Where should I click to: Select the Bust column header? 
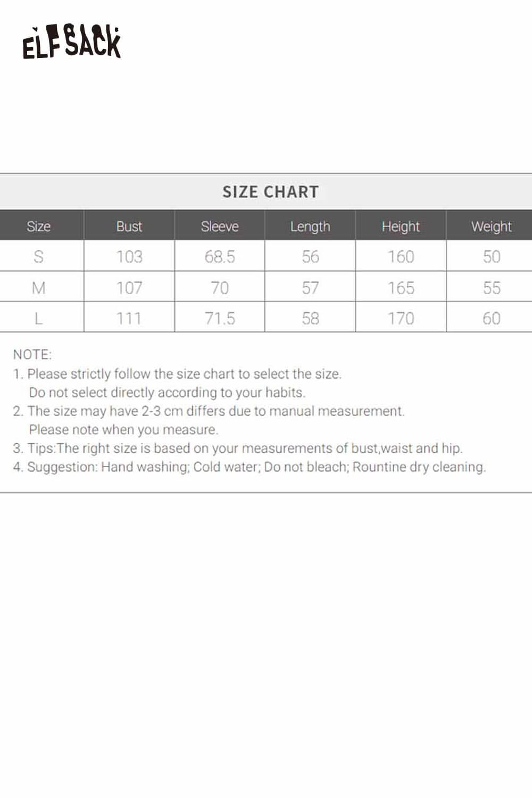(129, 227)
